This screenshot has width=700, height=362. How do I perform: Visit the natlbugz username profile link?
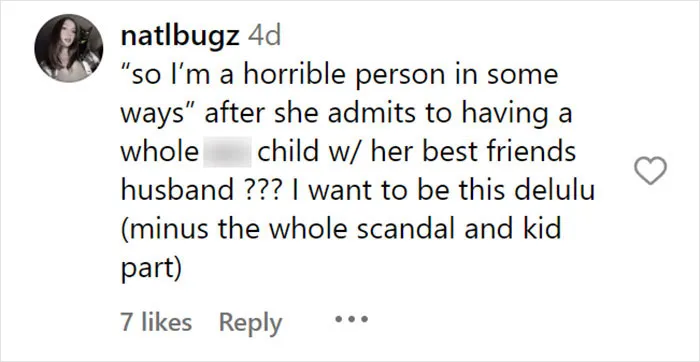coord(179,37)
